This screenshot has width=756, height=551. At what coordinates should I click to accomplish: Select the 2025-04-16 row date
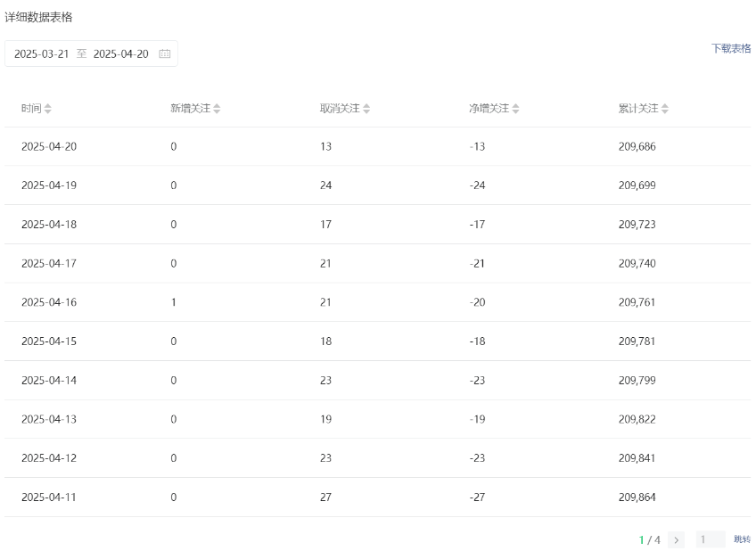[49, 302]
